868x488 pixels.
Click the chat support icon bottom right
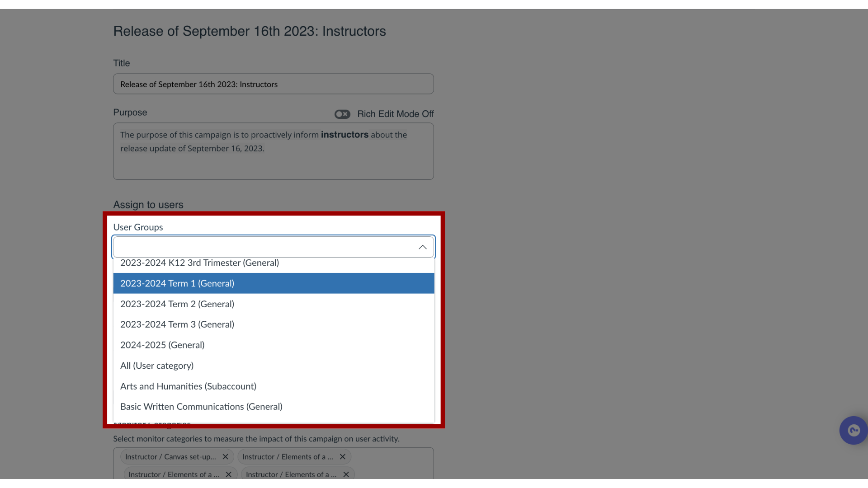pos(854,431)
